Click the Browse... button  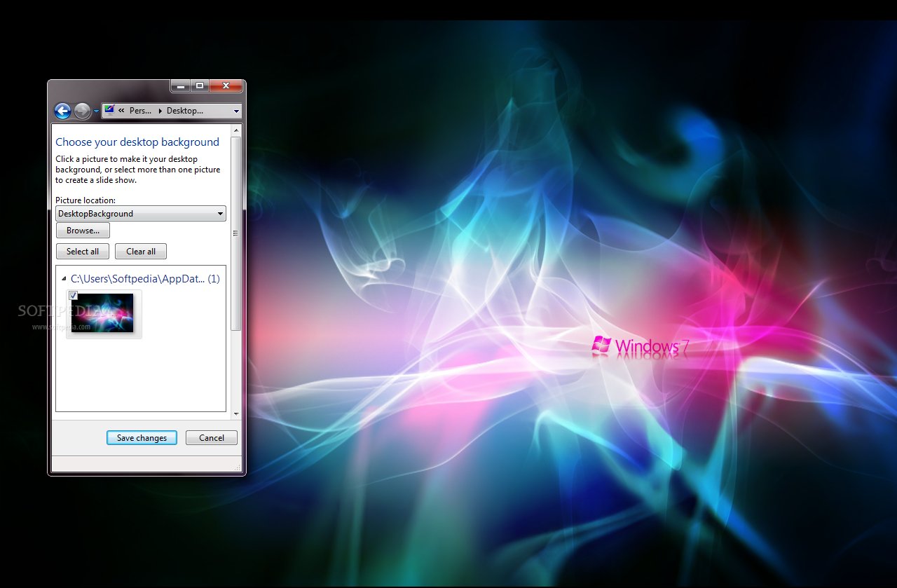83,231
